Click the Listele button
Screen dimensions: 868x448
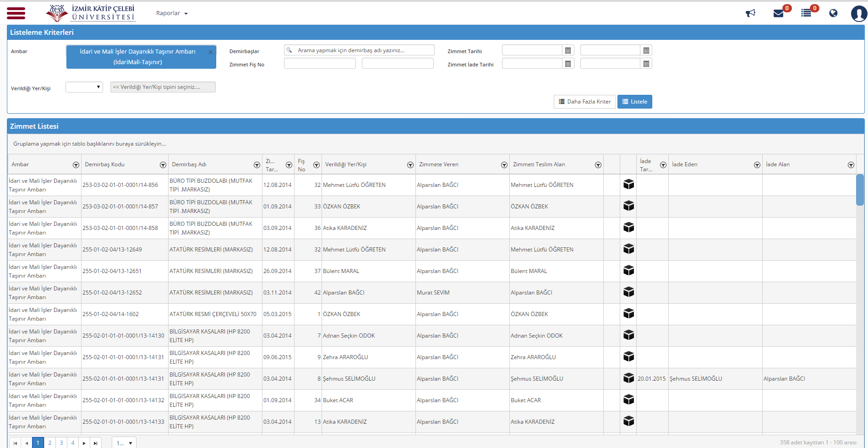pos(634,102)
